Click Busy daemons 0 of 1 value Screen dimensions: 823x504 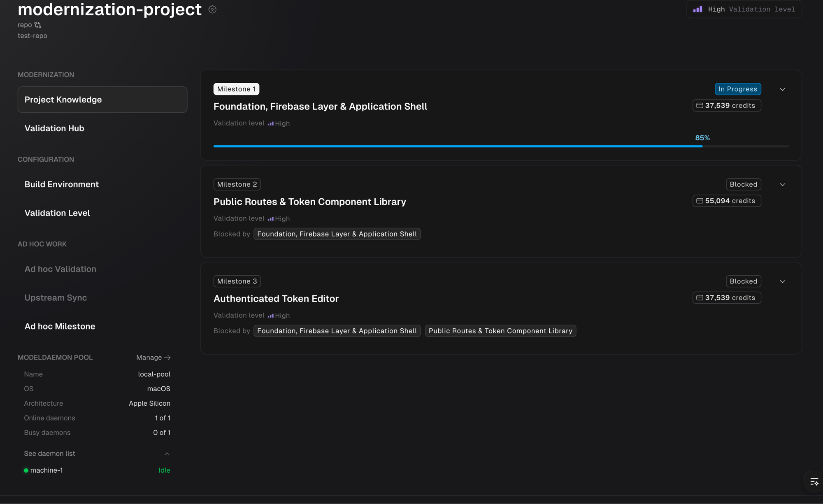click(162, 433)
